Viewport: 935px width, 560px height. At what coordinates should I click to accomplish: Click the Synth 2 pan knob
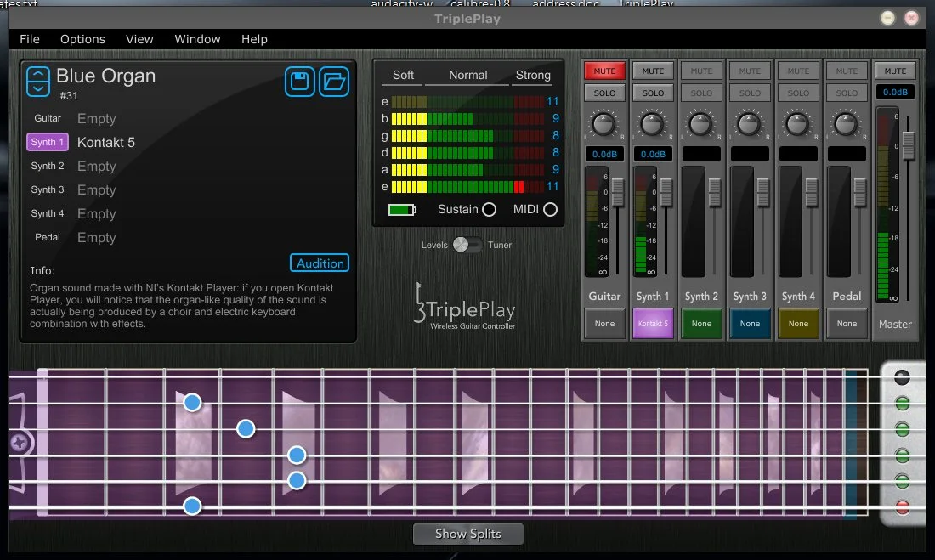[700, 124]
